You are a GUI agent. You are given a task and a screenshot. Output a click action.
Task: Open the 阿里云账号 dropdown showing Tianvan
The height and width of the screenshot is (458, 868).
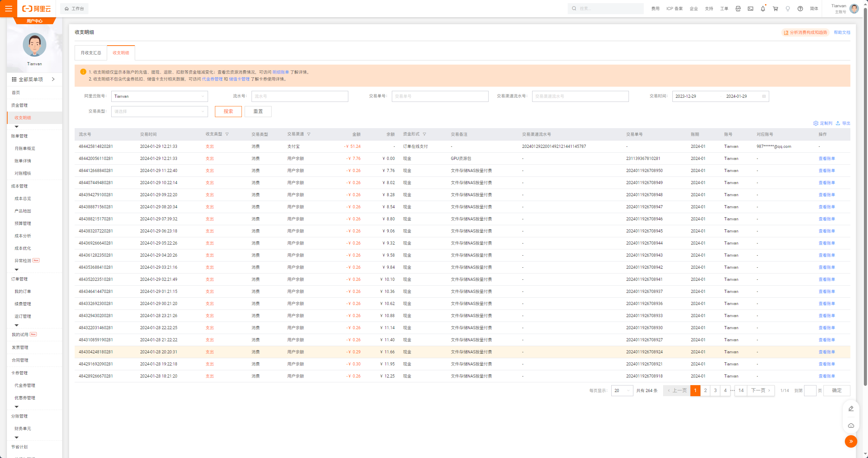click(159, 96)
